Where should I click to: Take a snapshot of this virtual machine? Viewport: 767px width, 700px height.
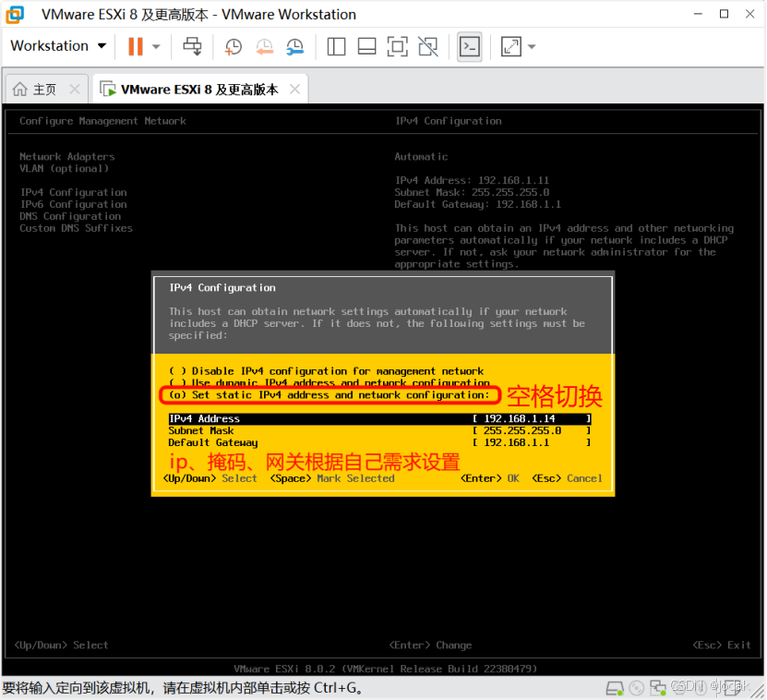tap(234, 47)
